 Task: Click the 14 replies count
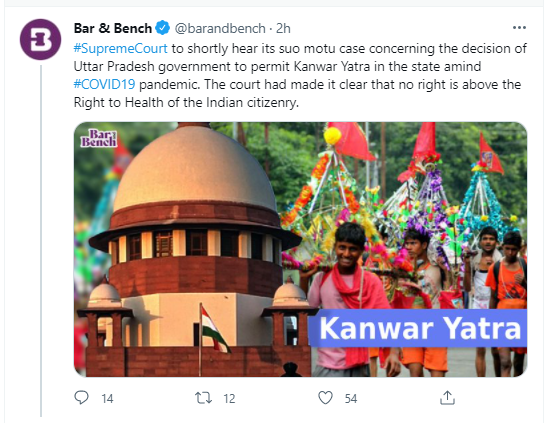pos(107,398)
